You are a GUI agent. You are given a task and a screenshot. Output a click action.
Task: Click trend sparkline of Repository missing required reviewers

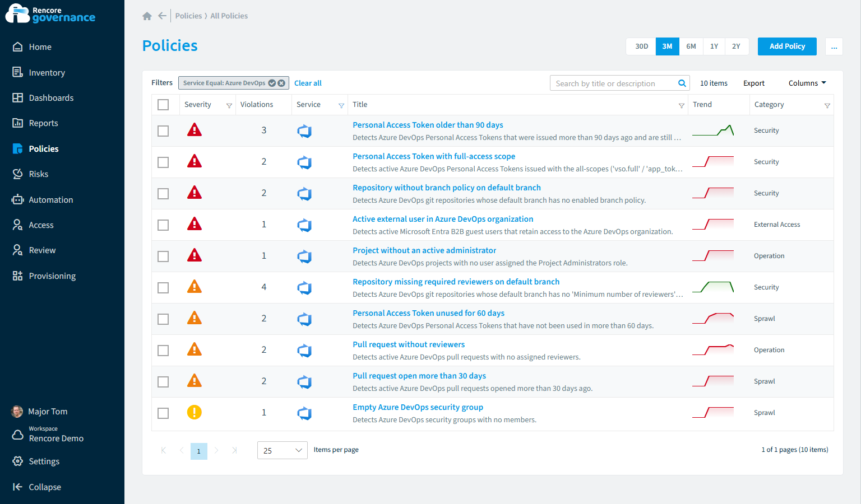(713, 287)
